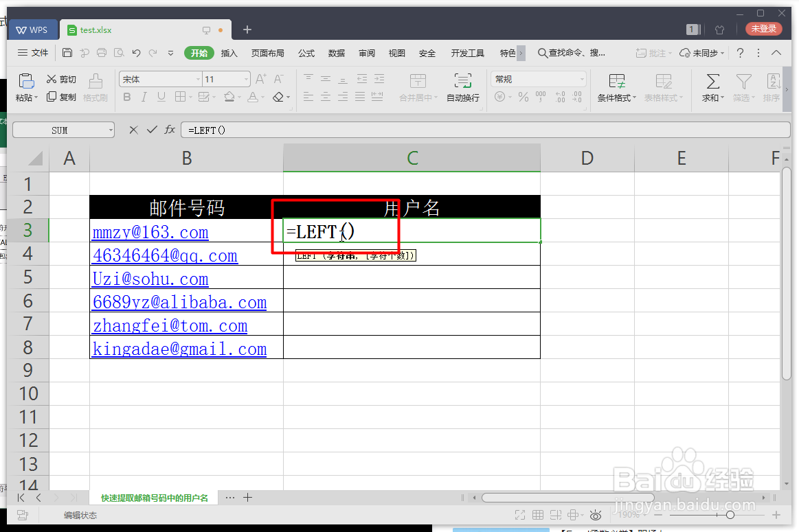Expand the SUM name box dropdown
Image resolution: width=799 pixels, height=532 pixels.
click(111, 130)
